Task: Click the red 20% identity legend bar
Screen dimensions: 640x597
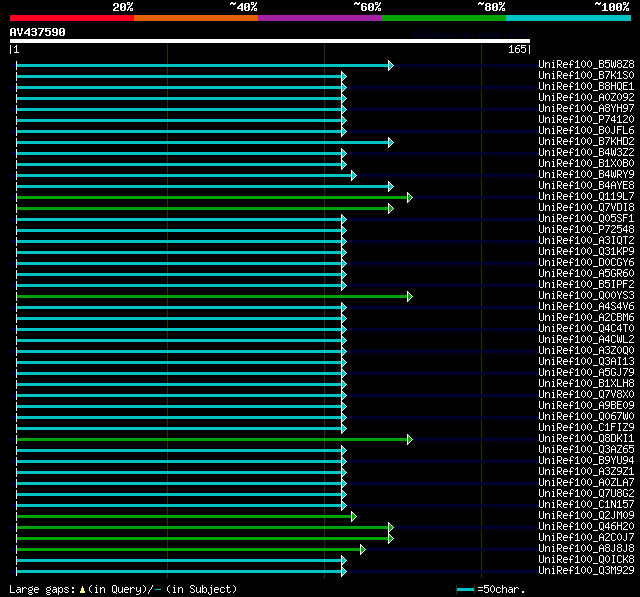Action: pos(72,18)
